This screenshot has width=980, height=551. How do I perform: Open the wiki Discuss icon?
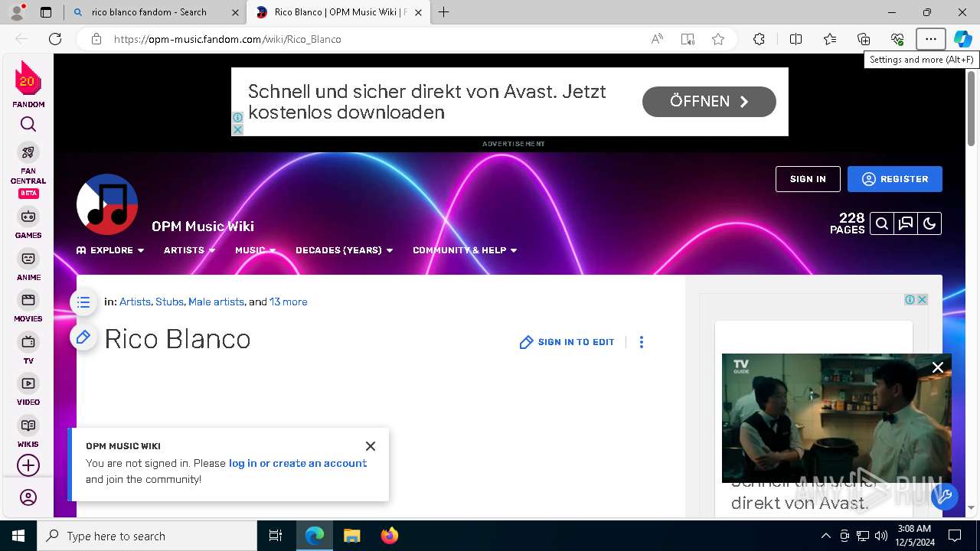pos(906,223)
